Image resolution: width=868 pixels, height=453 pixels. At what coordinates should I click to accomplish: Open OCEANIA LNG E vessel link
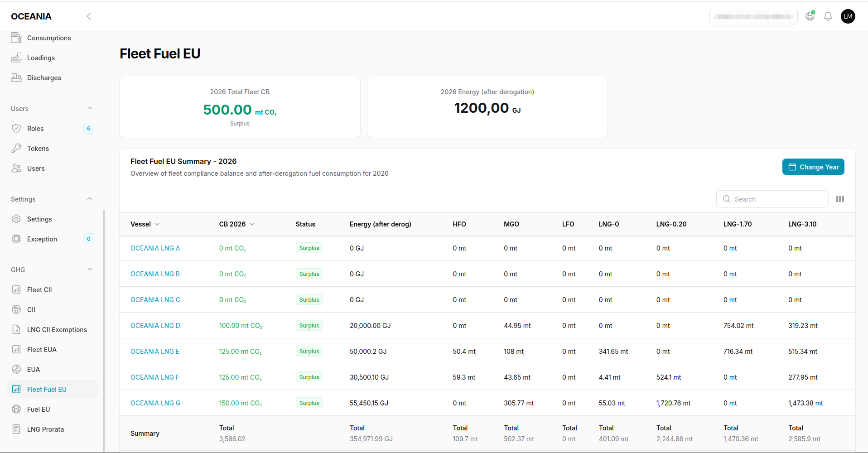coord(155,352)
